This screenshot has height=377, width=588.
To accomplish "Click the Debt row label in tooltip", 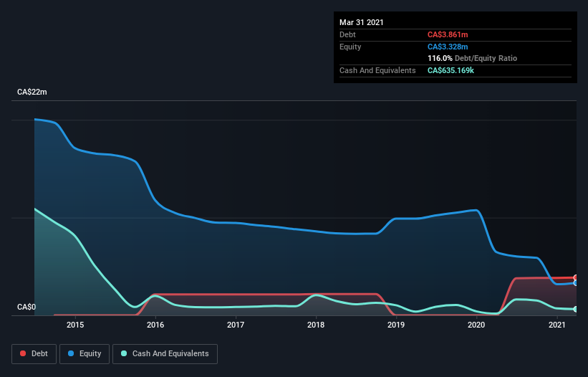I will [x=347, y=34].
